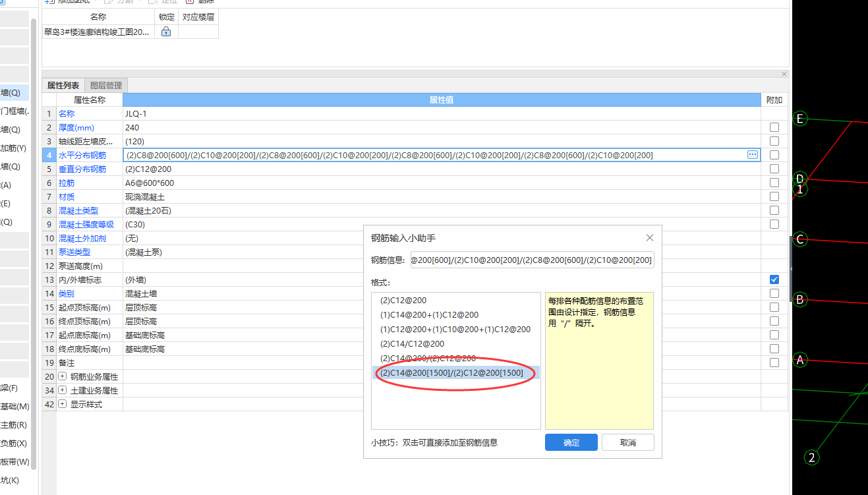Click axis bubble 2 in the drawing
This screenshot has width=868, height=495.
[x=812, y=457]
